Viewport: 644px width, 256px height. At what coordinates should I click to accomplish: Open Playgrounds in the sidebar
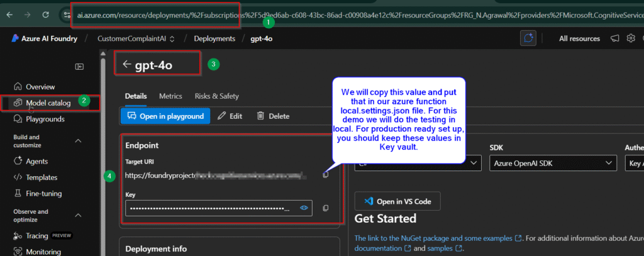tap(39, 119)
